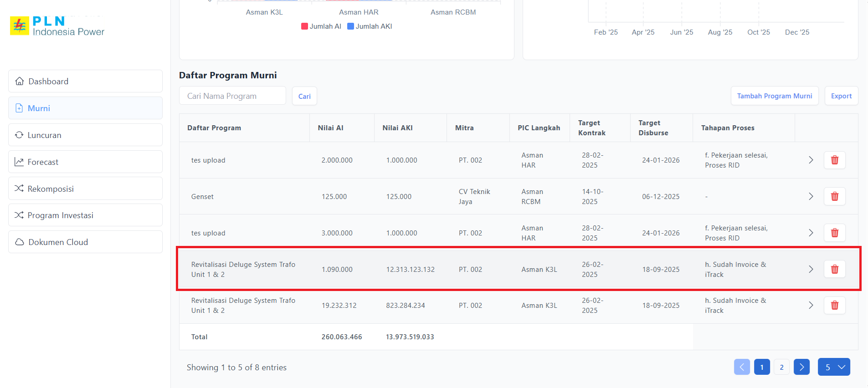Click Tambah Program Murni button
The width and height of the screenshot is (868, 388).
[774, 96]
